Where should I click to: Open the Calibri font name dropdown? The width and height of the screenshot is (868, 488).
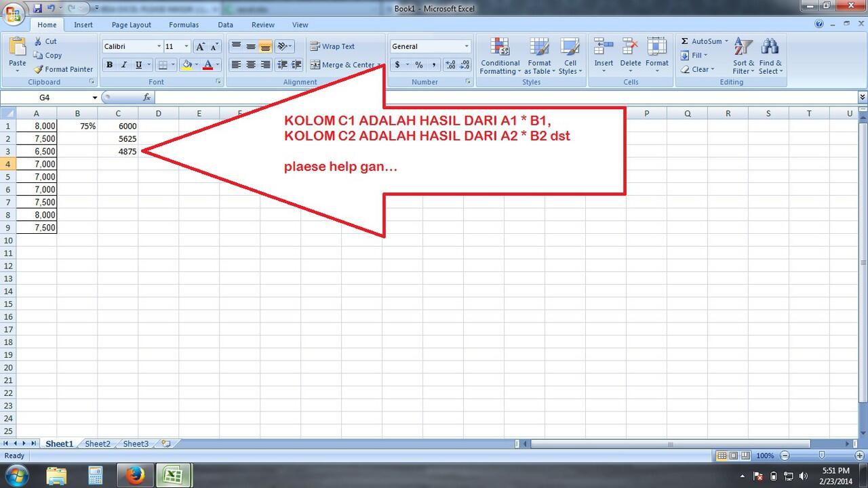(x=159, y=47)
